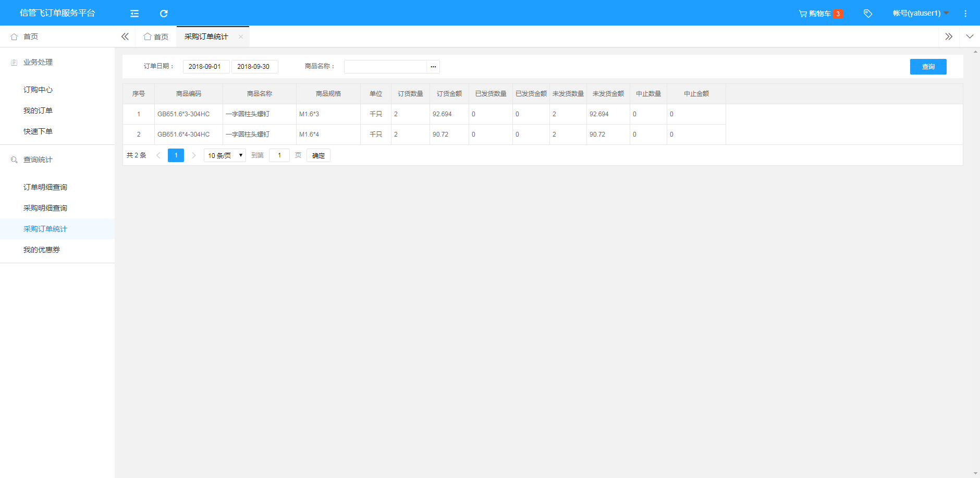Click the start date field 2018-09-01
Viewport: 980px width, 478px height.
click(206, 67)
